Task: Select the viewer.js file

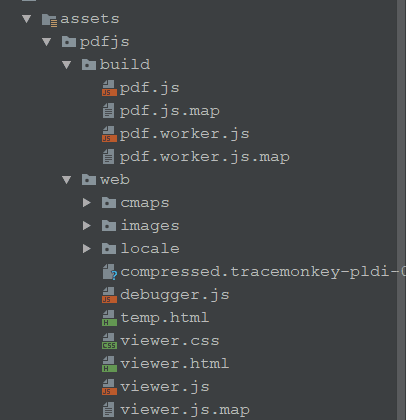Action: click(x=165, y=387)
